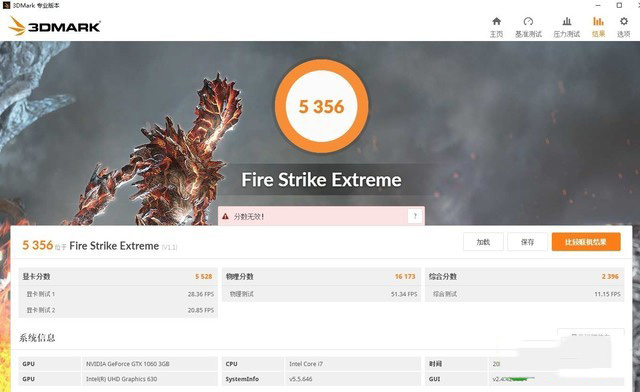Click the System Info (系统信息) heading
Viewport: 640px width, 392px height.
click(37, 338)
